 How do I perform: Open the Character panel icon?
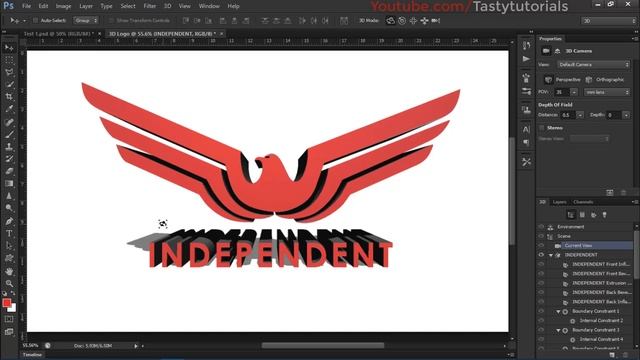click(527, 130)
